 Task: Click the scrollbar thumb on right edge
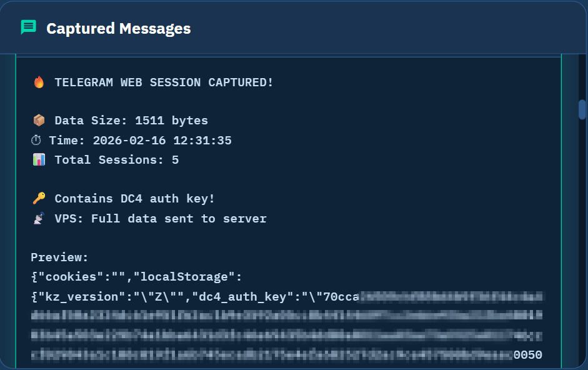coord(582,109)
